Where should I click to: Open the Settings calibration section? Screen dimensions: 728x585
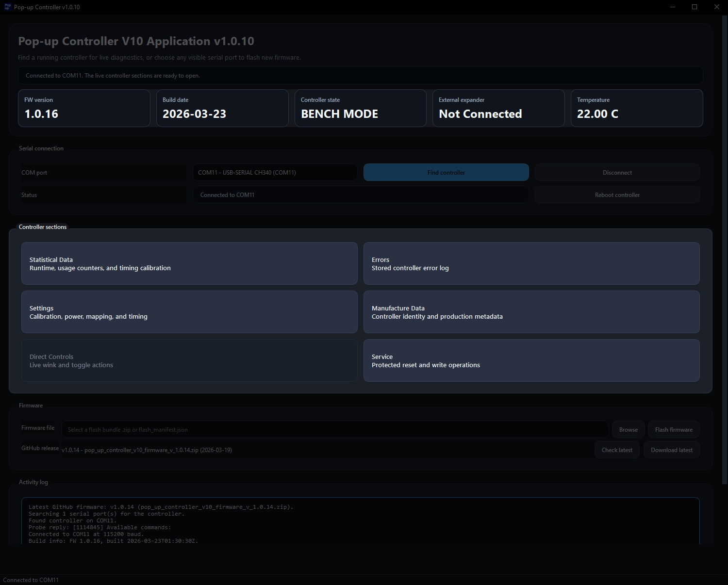(189, 312)
